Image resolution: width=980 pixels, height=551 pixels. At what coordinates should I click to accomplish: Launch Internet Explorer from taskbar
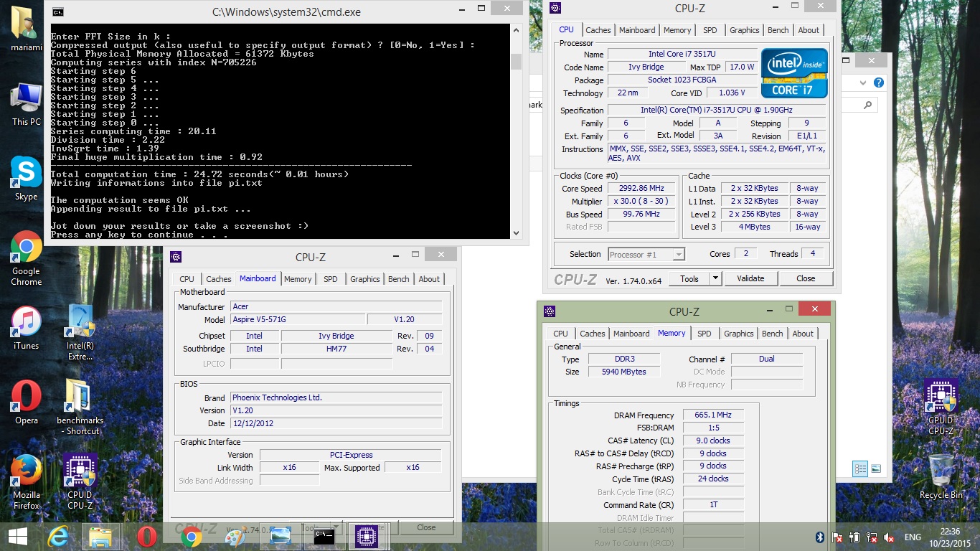click(58, 537)
